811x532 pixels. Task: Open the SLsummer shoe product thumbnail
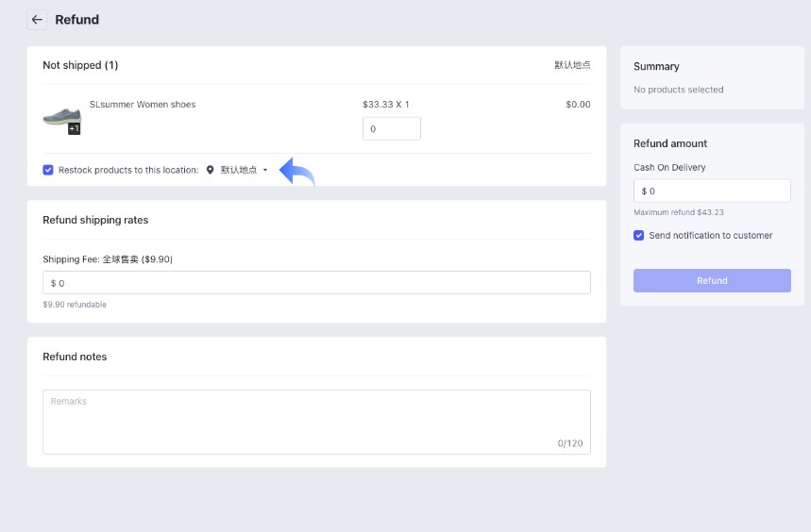(x=60, y=116)
